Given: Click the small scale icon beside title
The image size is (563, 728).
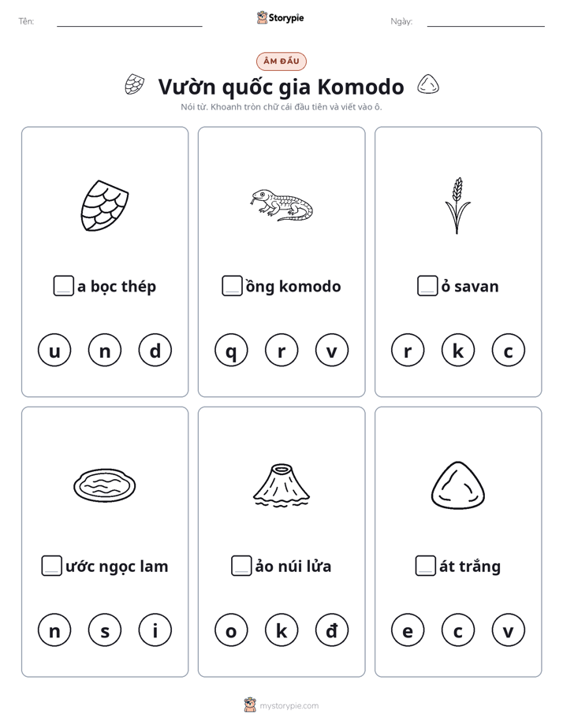Looking at the screenshot, I should click(134, 84).
